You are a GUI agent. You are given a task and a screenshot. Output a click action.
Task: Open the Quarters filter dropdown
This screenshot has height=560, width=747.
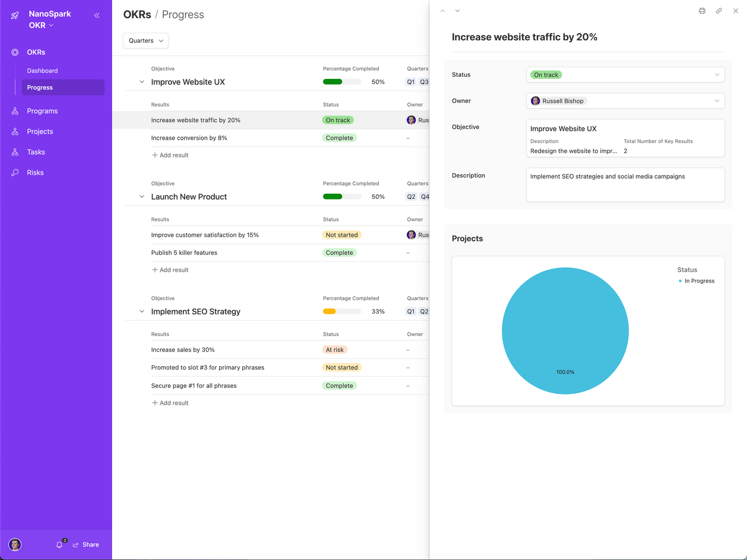(145, 41)
